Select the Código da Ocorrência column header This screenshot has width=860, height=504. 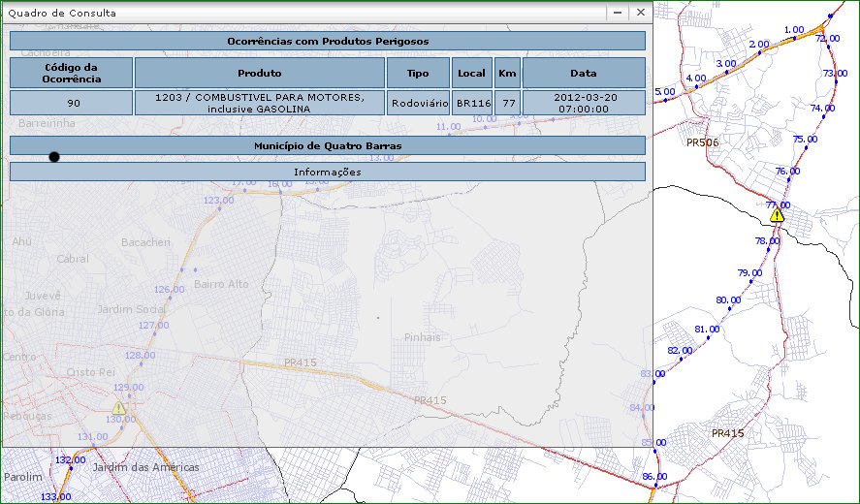point(71,73)
